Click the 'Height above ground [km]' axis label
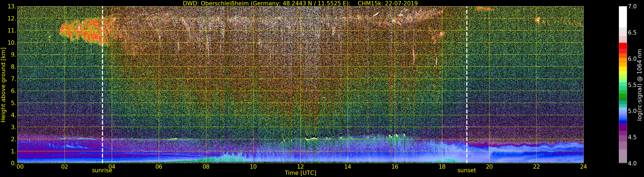The width and height of the screenshot is (644, 177). point(3,85)
